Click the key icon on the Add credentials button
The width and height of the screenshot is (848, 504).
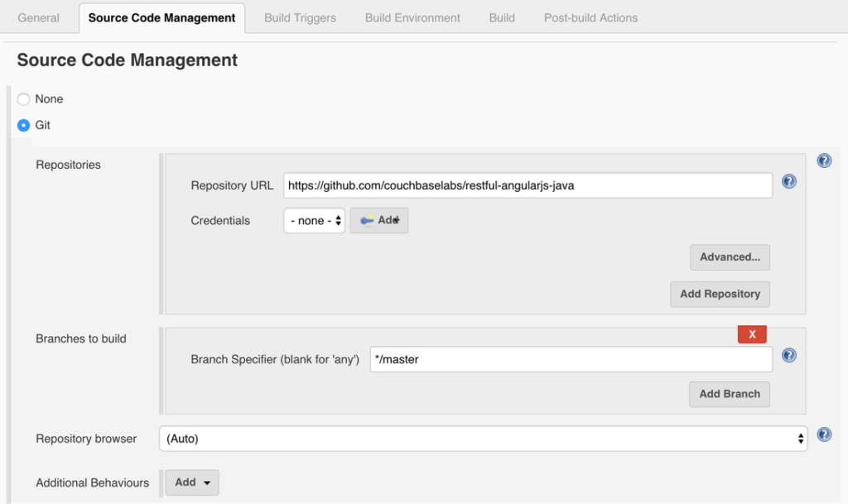point(367,220)
